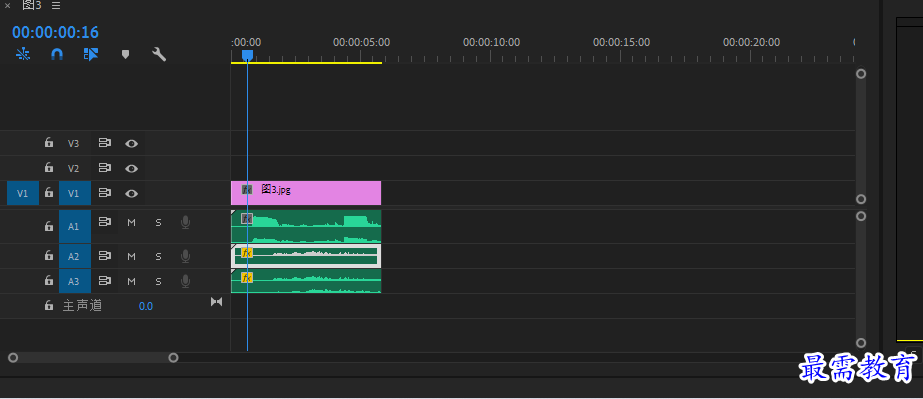This screenshot has width=923, height=399.
Task: Open fx badge on A2 audio clip
Action: tap(247, 253)
